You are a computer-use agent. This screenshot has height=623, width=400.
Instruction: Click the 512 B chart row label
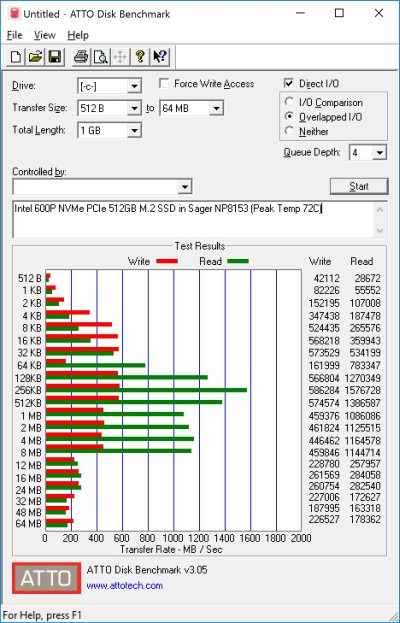(x=29, y=279)
